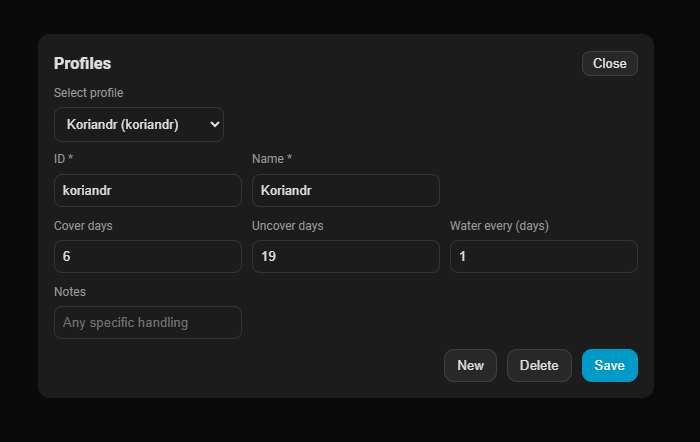Viewport: 700px width, 442px height.
Task: Click the "Water every (days)" label
Action: pyautogui.click(x=499, y=226)
